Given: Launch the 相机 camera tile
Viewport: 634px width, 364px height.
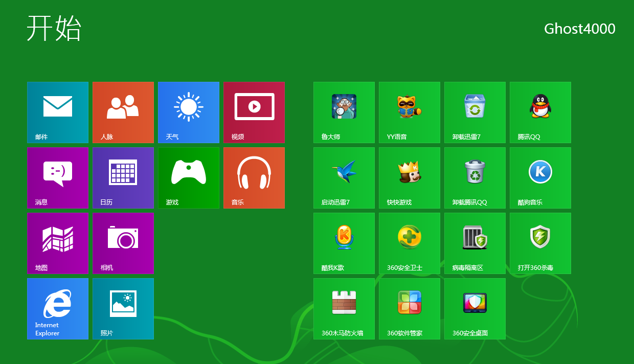Looking at the screenshot, I should (x=123, y=243).
